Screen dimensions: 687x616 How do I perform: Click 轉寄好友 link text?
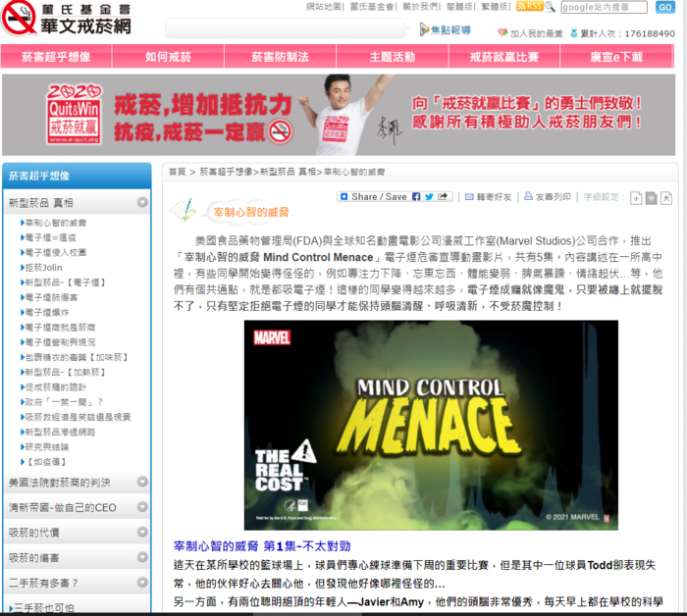coord(495,197)
